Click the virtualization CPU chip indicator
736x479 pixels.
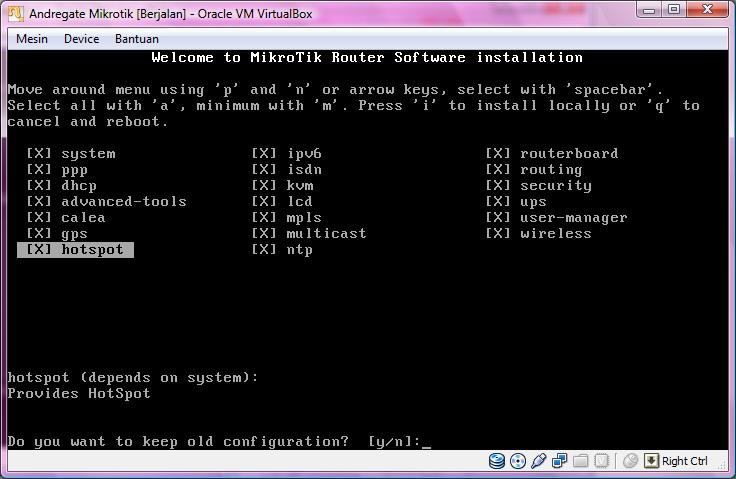coord(602,461)
